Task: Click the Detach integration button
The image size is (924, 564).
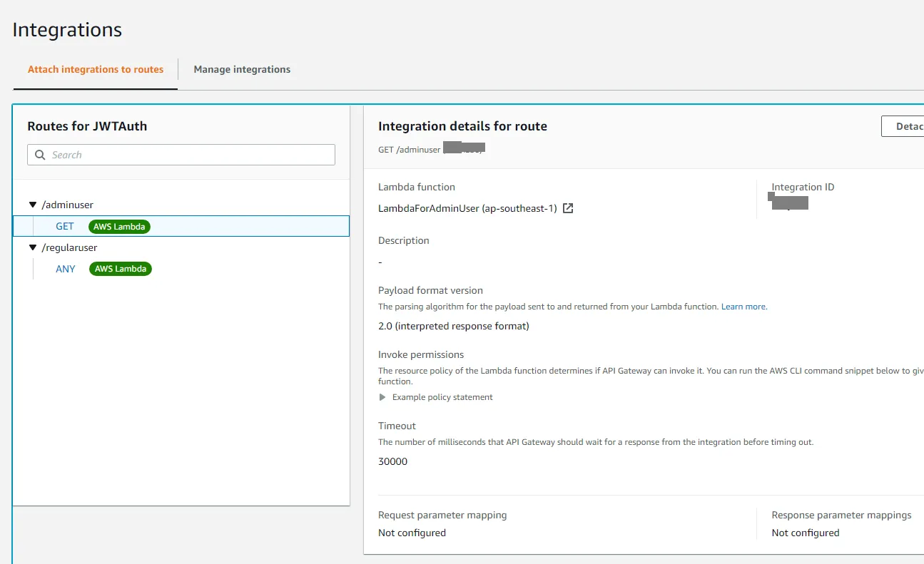Action: (903, 126)
